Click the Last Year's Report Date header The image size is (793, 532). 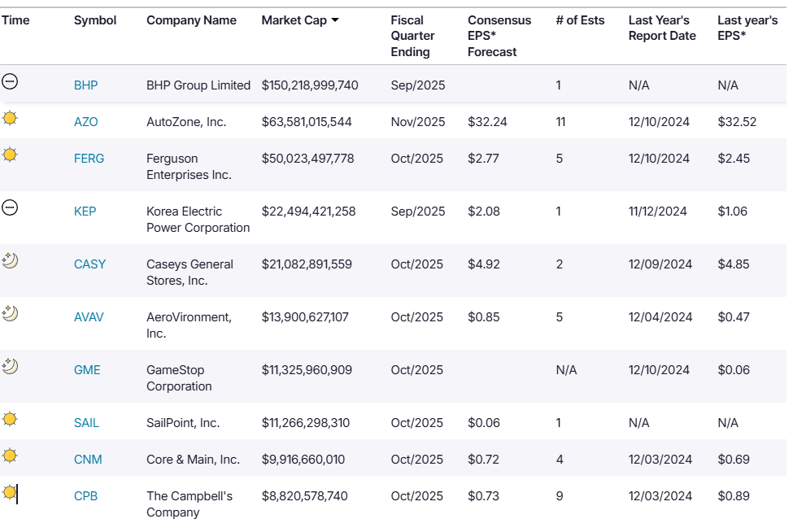click(662, 28)
